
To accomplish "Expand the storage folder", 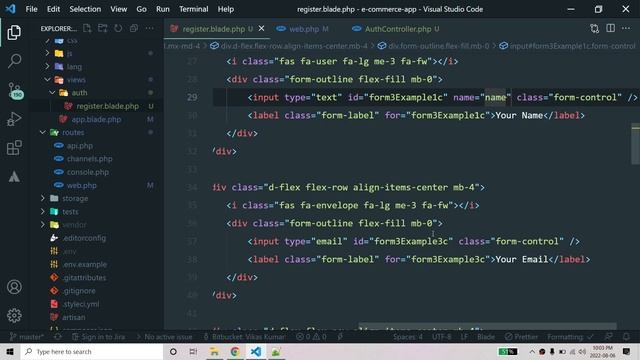I will (42, 198).
